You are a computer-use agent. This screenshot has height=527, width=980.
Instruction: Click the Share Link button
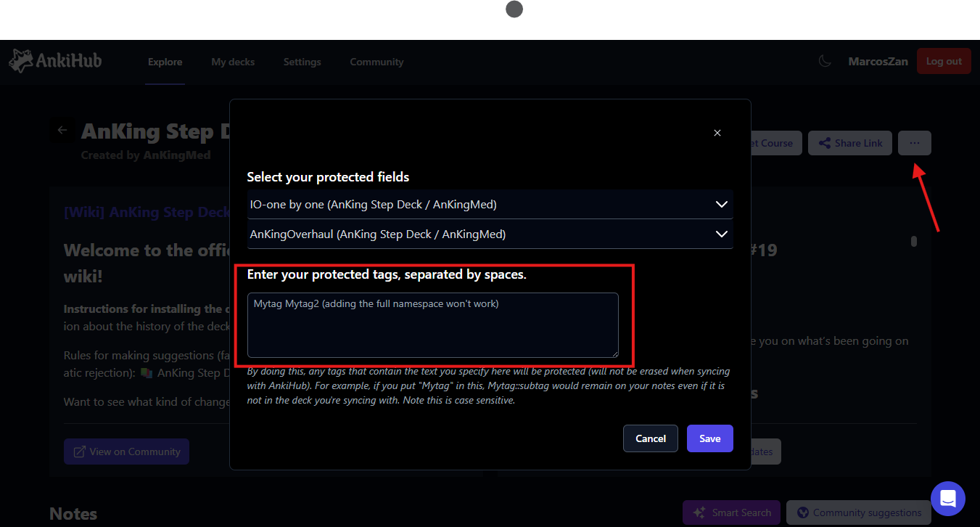coord(849,143)
